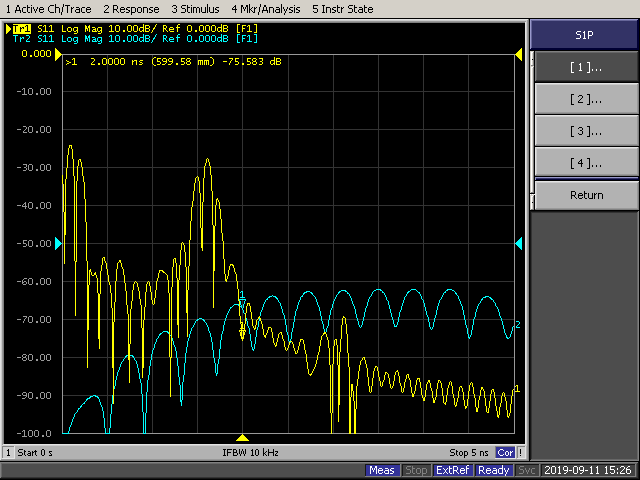Open the Response menu
640x480 pixels.
(131, 9)
